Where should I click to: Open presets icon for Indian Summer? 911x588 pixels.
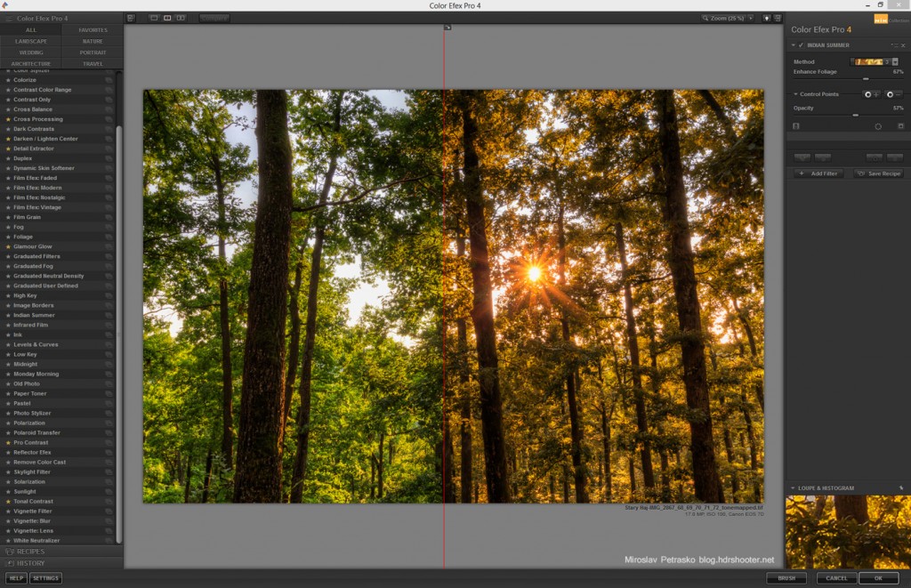(x=109, y=316)
